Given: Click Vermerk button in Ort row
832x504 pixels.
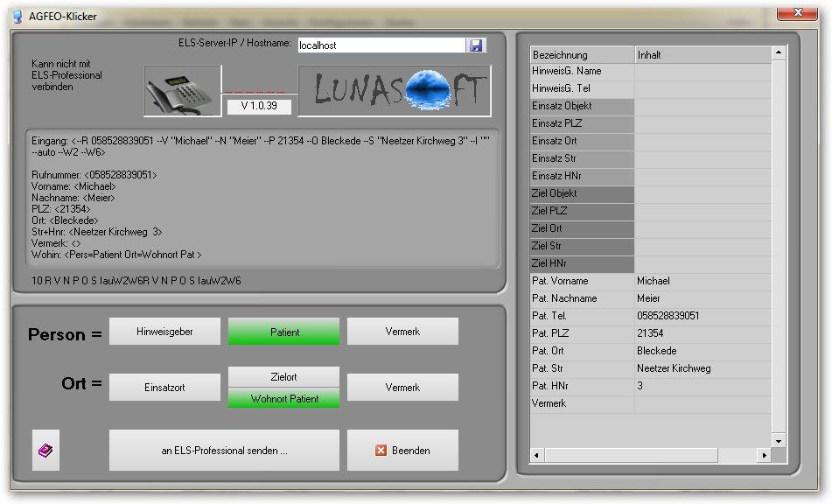Looking at the screenshot, I should [x=402, y=388].
